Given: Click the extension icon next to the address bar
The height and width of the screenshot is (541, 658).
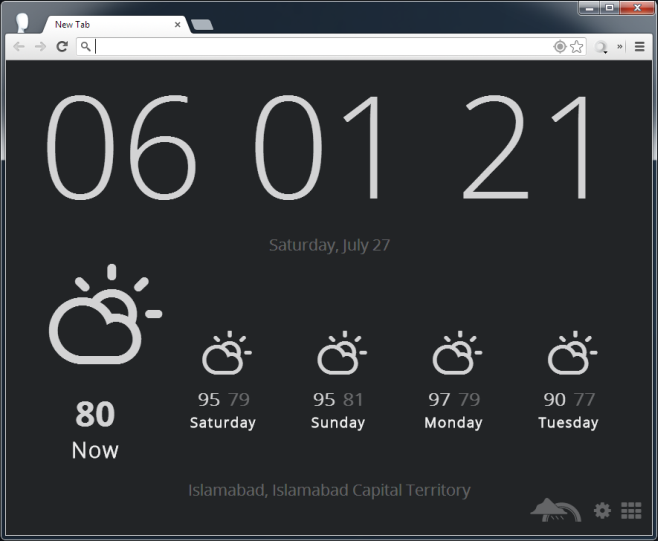Looking at the screenshot, I should pos(601,47).
